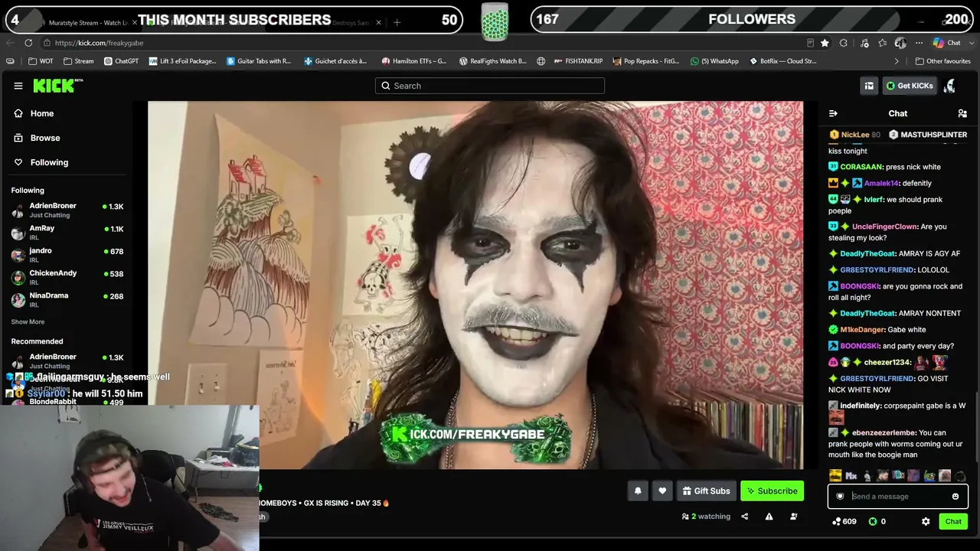Open channel points balance showing 609
Viewport: 980px width, 551px height.
[844, 521]
